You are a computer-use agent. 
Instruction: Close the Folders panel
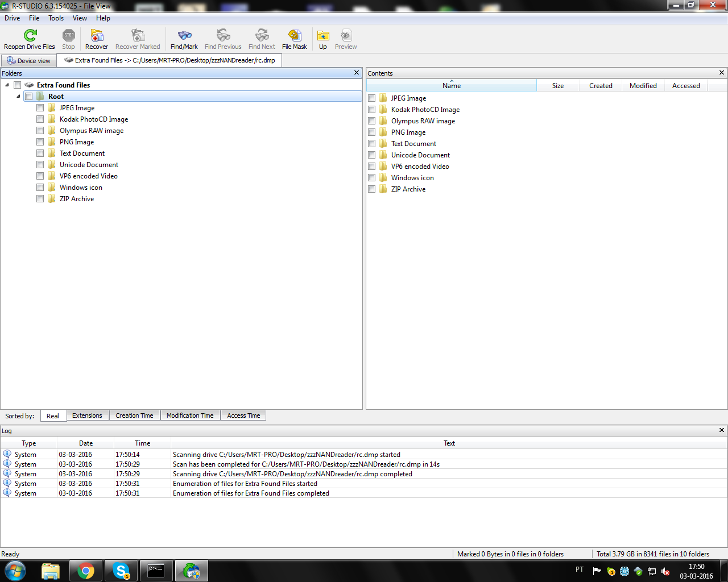[357, 73]
